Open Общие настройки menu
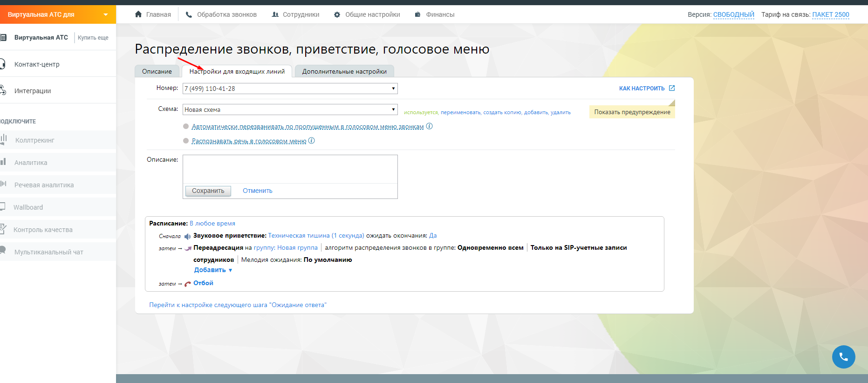Viewport: 868px width, 383px height. [373, 14]
